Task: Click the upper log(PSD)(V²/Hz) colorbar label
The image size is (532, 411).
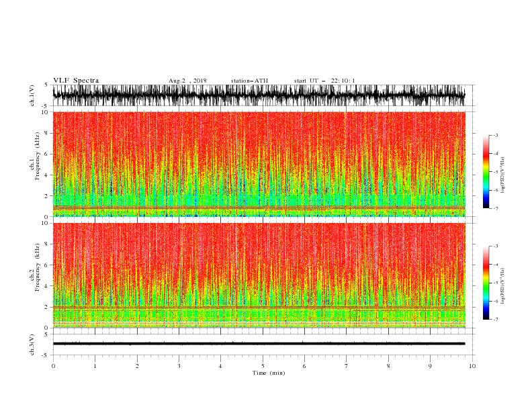Action: (x=503, y=175)
